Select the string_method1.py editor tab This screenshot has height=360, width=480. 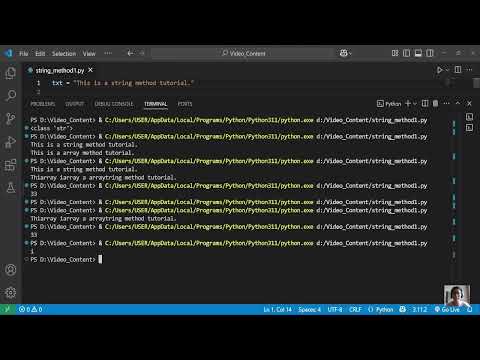click(x=61, y=70)
